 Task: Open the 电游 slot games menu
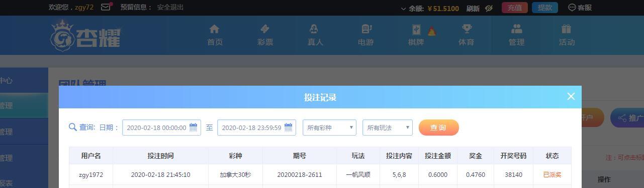click(365, 35)
